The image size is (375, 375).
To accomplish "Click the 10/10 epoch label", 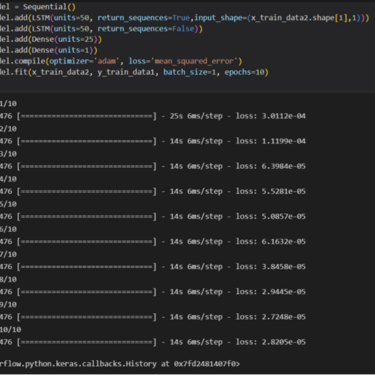I will click(11, 330).
